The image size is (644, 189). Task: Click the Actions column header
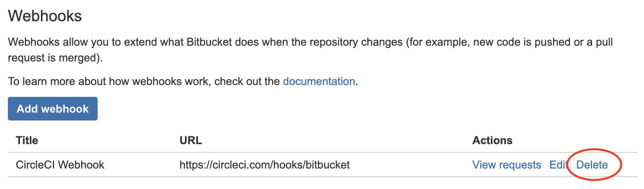[492, 141]
